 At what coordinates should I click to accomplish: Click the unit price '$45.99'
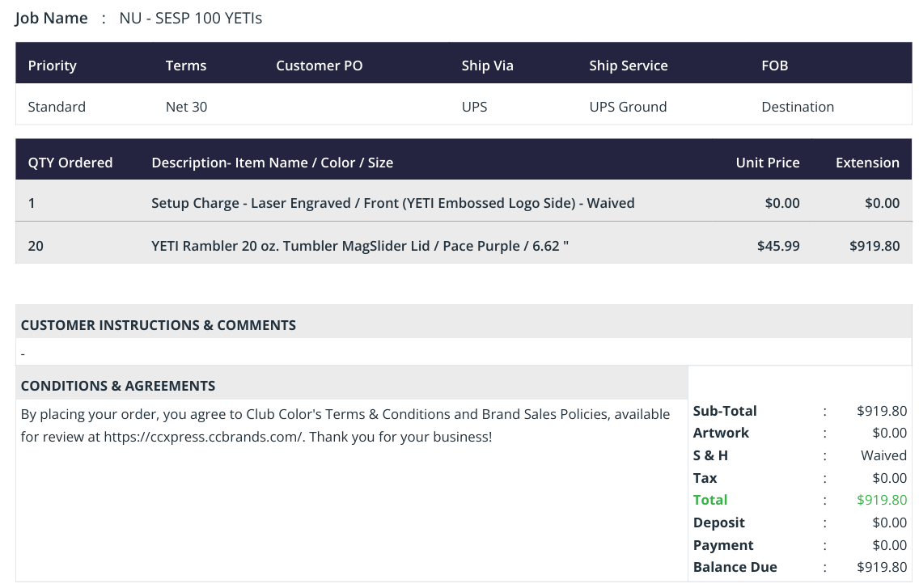point(778,246)
